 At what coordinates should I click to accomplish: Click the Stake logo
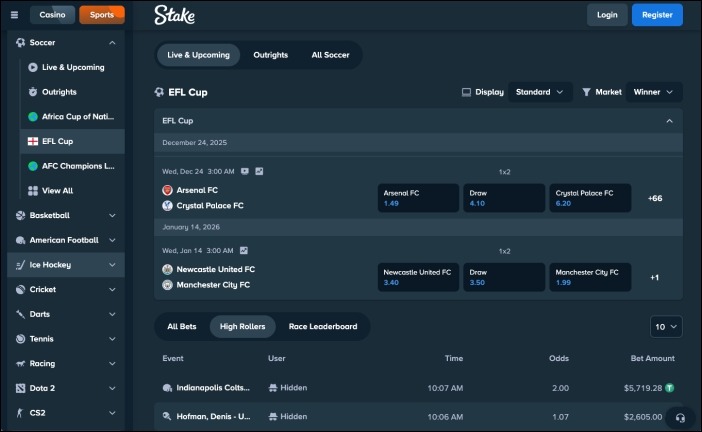coord(174,15)
